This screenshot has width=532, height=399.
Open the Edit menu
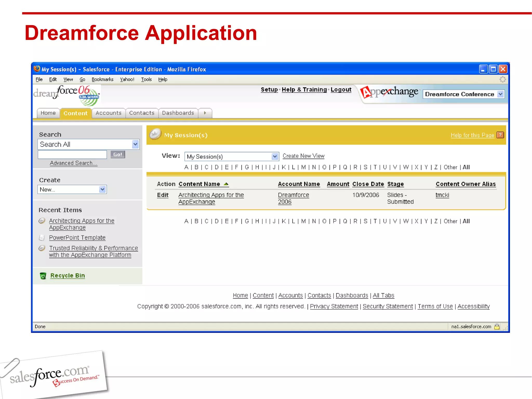pos(53,79)
